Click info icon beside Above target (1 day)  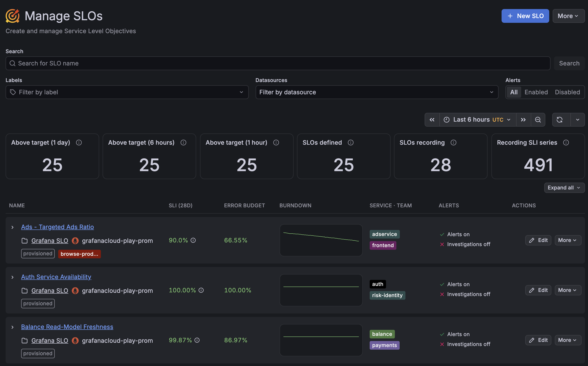click(x=79, y=143)
